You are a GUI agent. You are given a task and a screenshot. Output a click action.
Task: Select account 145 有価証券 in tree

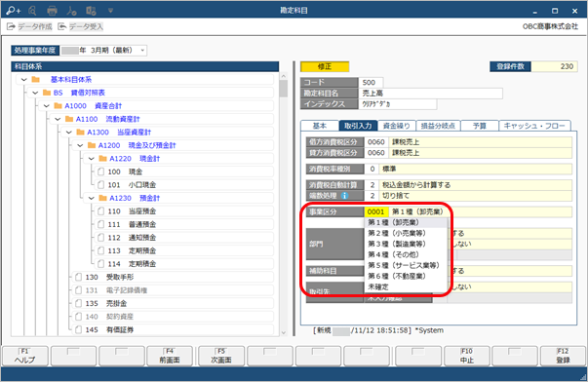point(173,329)
